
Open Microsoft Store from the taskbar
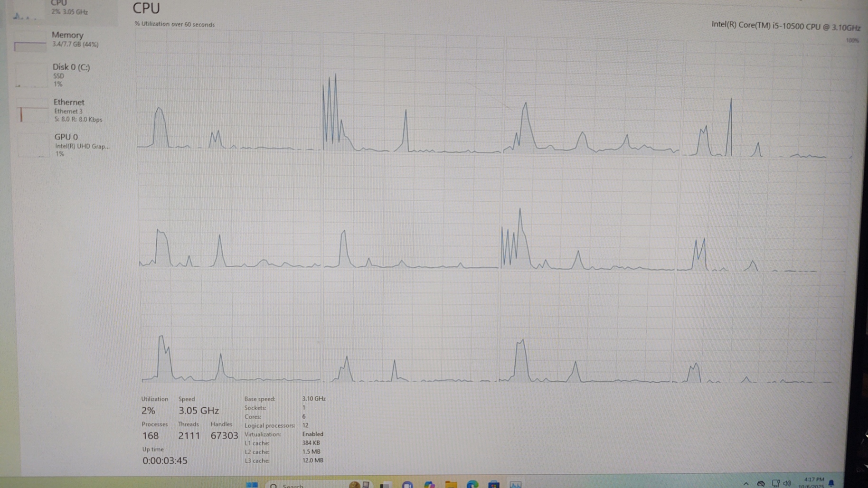(494, 484)
